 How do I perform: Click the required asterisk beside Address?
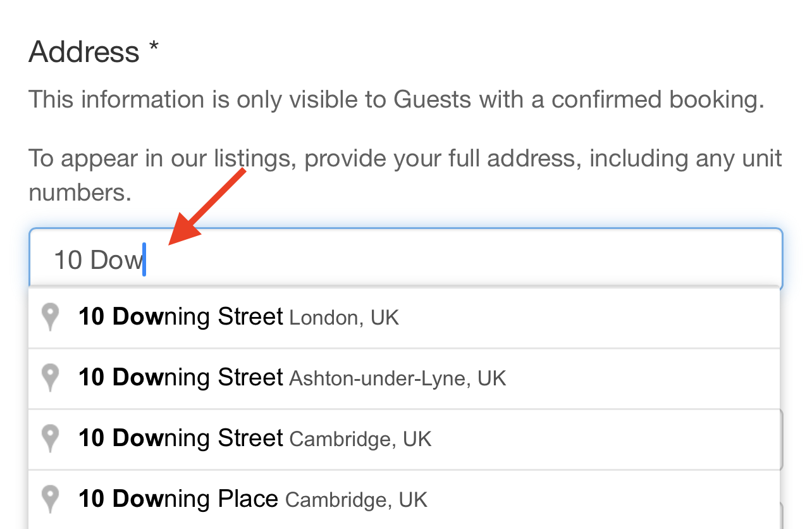point(154,49)
